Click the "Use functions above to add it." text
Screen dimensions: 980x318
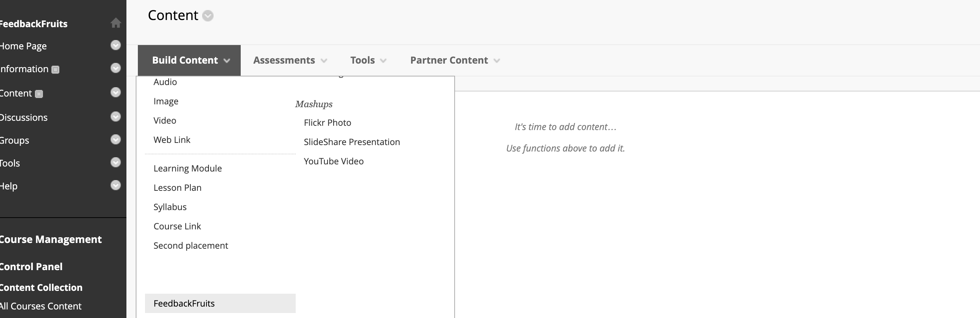pos(565,148)
